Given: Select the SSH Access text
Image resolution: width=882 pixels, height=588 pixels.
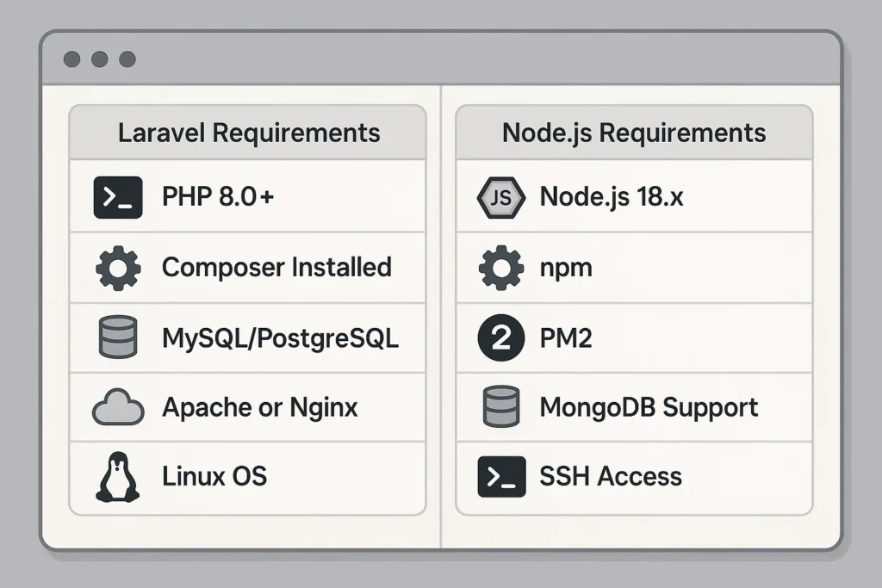Looking at the screenshot, I should tap(611, 476).
